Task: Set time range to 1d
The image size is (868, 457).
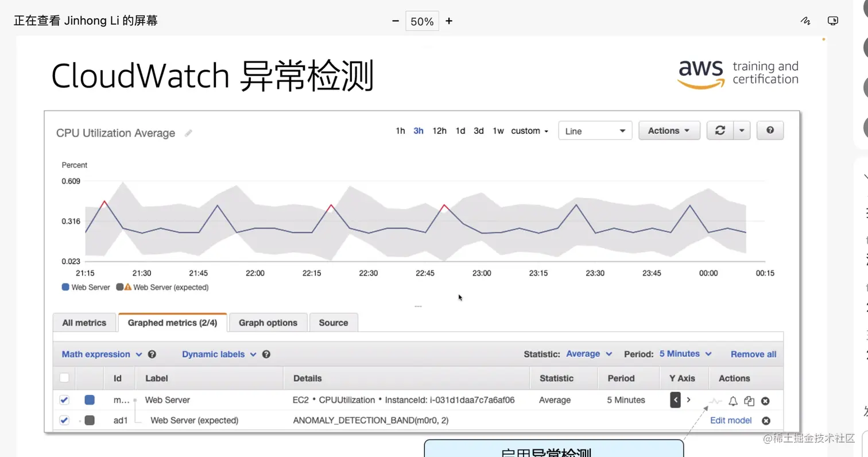Action: (460, 131)
